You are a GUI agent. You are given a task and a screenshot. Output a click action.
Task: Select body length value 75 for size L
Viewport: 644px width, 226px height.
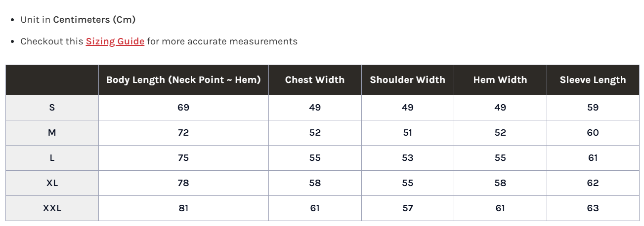[x=183, y=158]
